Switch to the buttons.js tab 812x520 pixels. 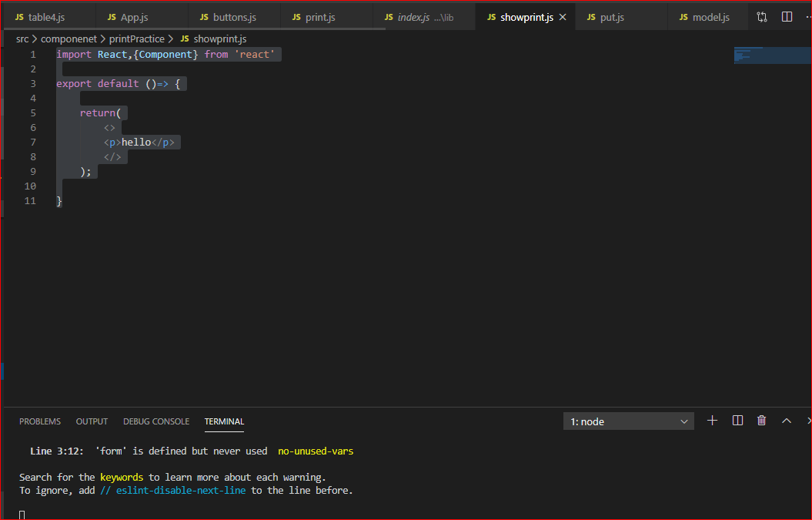tap(235, 17)
